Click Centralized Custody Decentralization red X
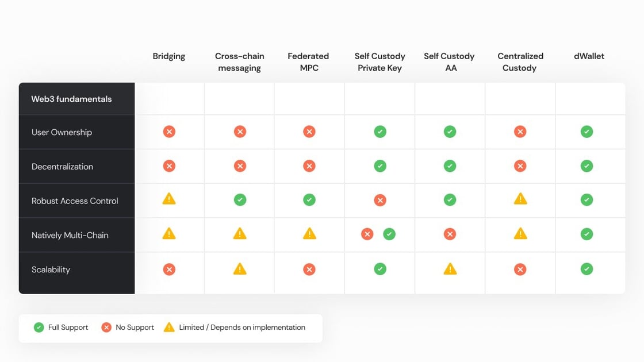The image size is (644, 362). pyautogui.click(x=520, y=166)
